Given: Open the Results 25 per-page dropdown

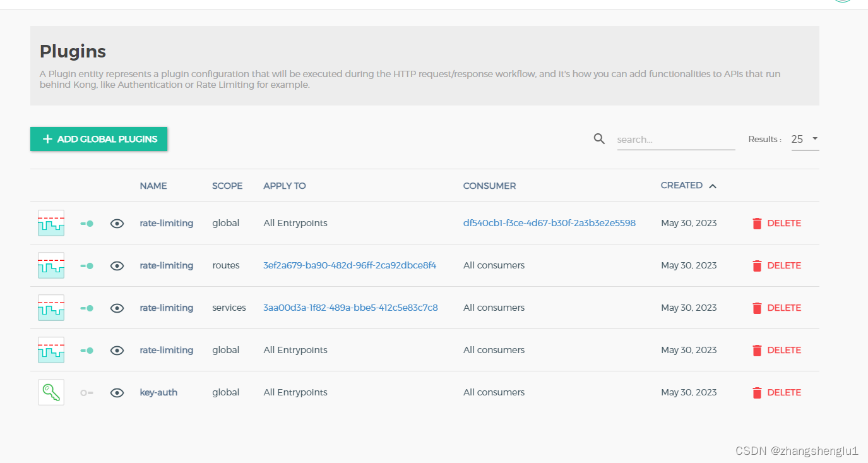Looking at the screenshot, I should (x=805, y=139).
